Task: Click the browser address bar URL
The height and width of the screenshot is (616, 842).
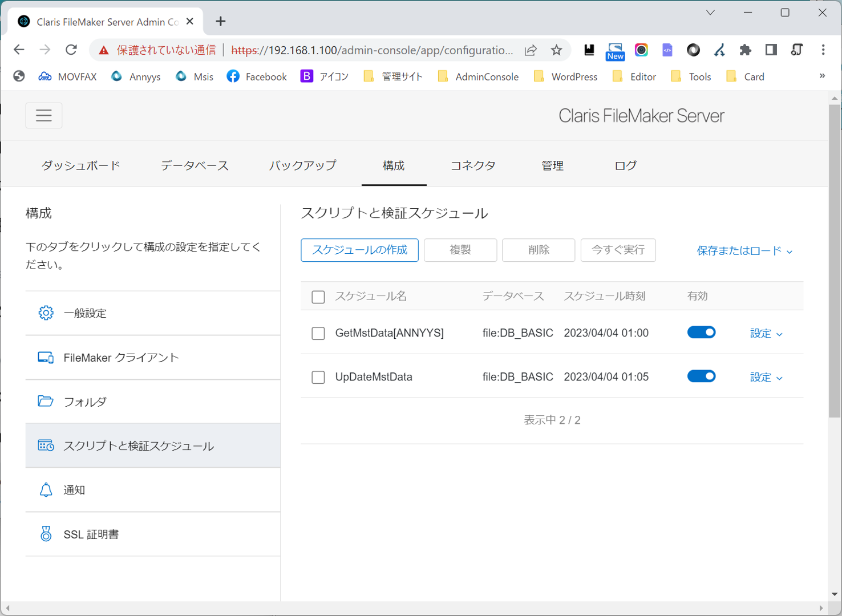Action: click(x=372, y=50)
